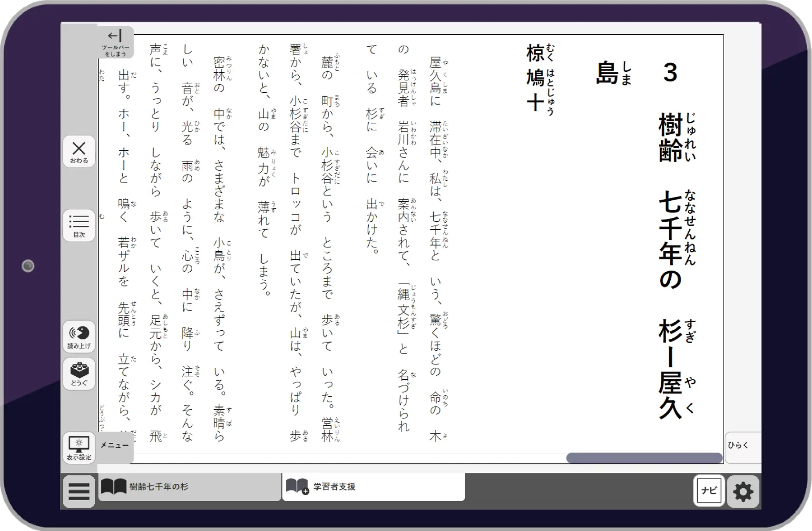Viewport: 812px width, 531px height.
Task: Click the horizontal page scrollbar
Action: (644, 458)
